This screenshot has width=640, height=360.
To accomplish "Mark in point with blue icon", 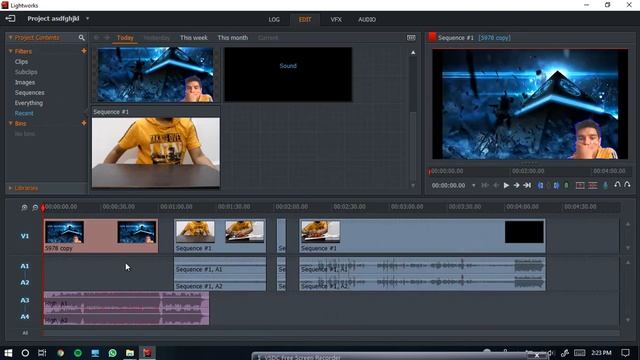I will coord(540,185).
